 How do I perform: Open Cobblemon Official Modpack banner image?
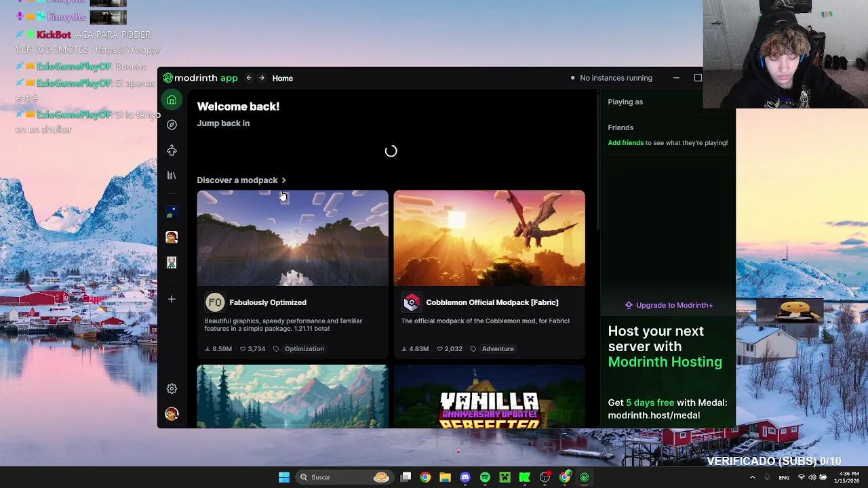click(x=490, y=238)
